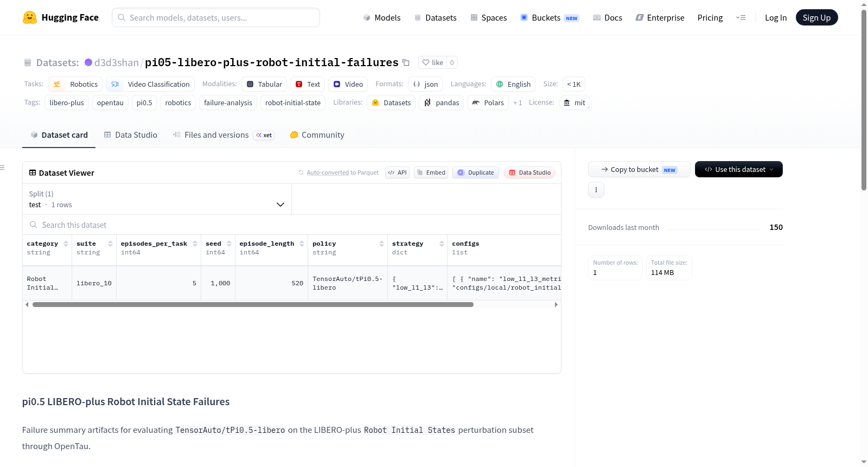
Task: Click the right arrow of horizontal scrollbar
Action: [556, 305]
